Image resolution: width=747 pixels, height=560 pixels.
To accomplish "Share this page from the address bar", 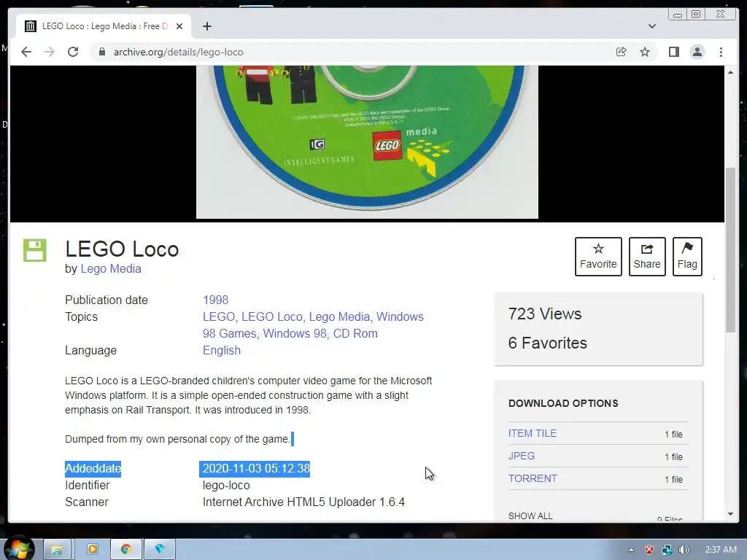I will point(622,52).
